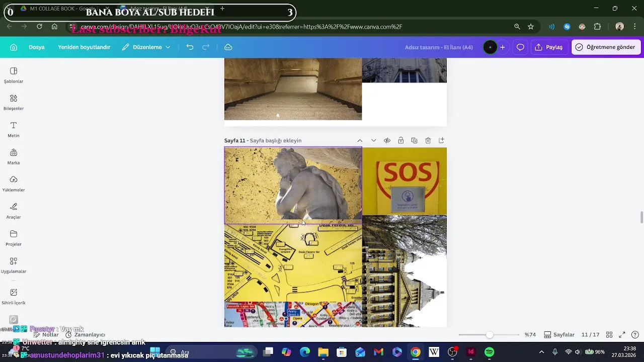This screenshot has height=362, width=644.
Task: Click the Paylaş share button
Action: click(x=549, y=47)
